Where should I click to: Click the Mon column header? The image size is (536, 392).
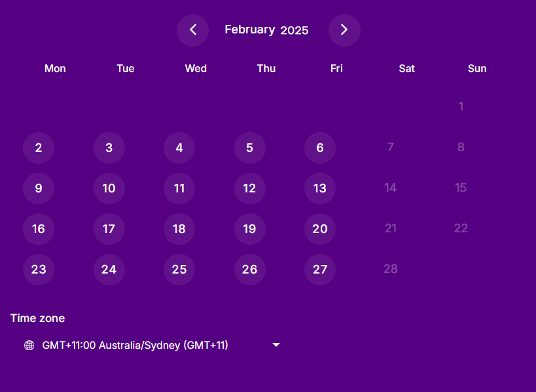point(55,68)
